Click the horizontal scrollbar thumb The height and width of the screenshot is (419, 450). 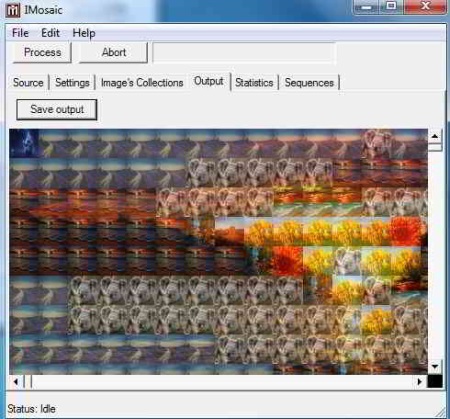[28, 381]
